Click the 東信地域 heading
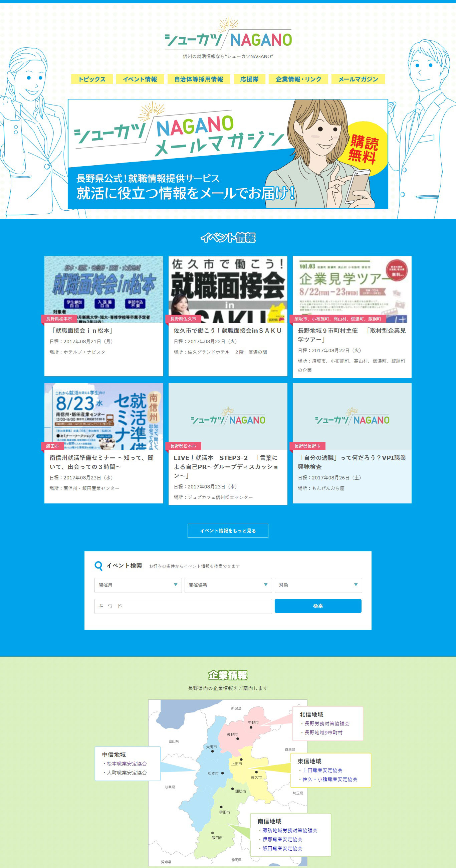This screenshot has height=868, width=456. [309, 761]
